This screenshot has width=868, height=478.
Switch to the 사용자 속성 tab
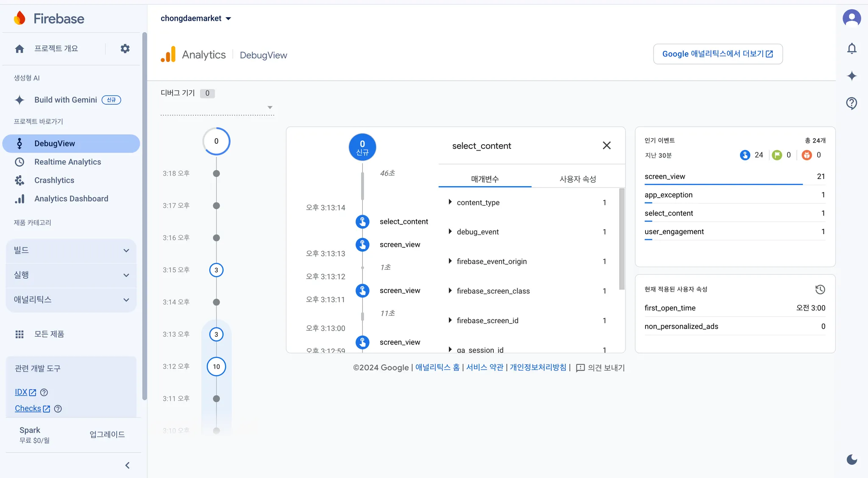[578, 179]
